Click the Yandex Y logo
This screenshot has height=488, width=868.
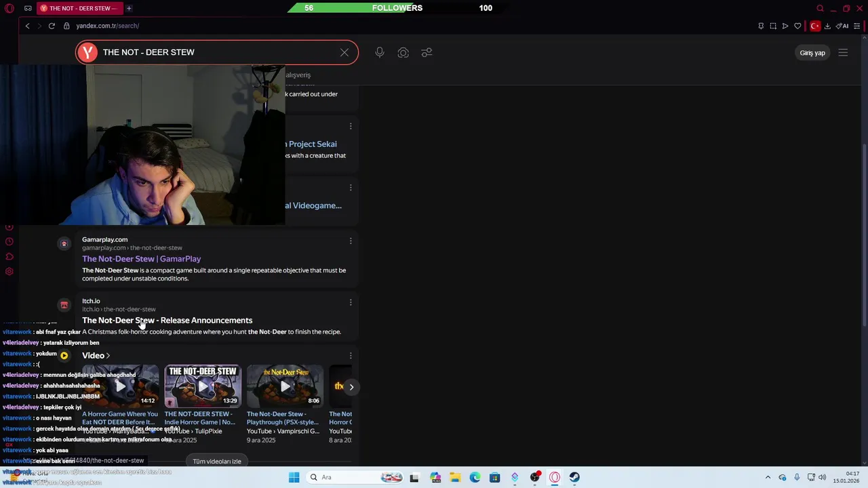(x=87, y=52)
